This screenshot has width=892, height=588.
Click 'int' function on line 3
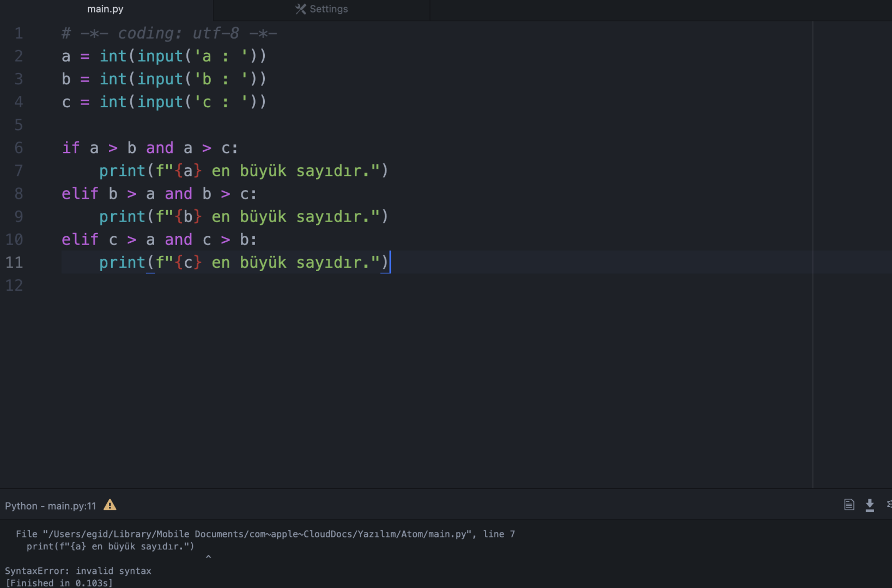(x=113, y=79)
